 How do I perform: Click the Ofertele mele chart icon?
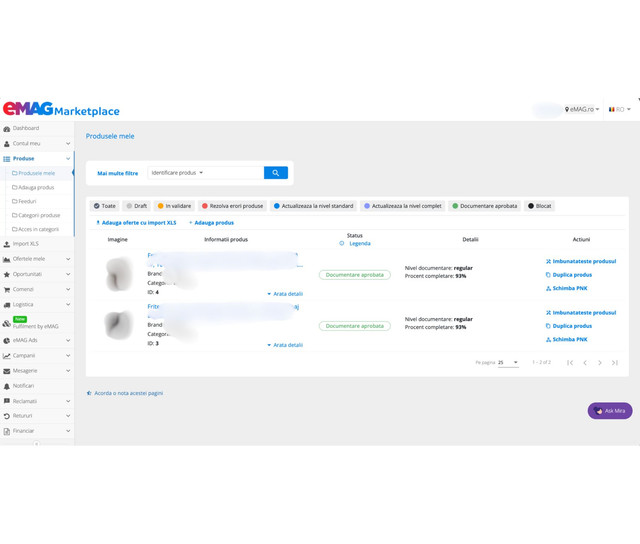[x=7, y=259]
